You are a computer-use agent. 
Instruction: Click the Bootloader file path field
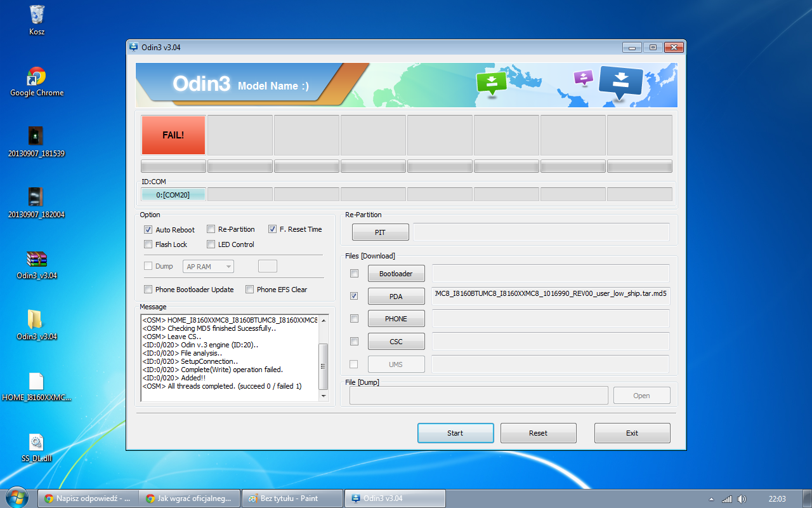click(x=551, y=273)
